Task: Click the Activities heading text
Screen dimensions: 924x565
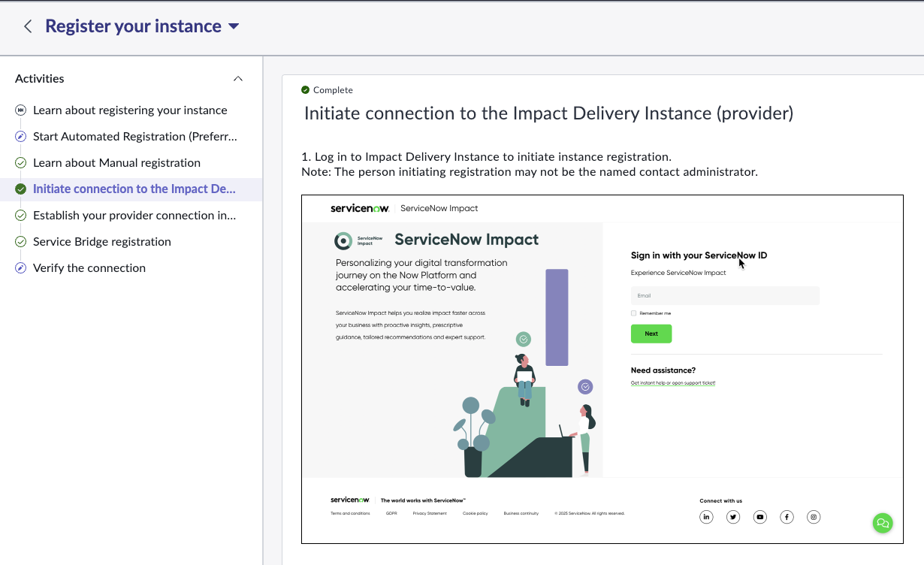Action: coord(40,79)
